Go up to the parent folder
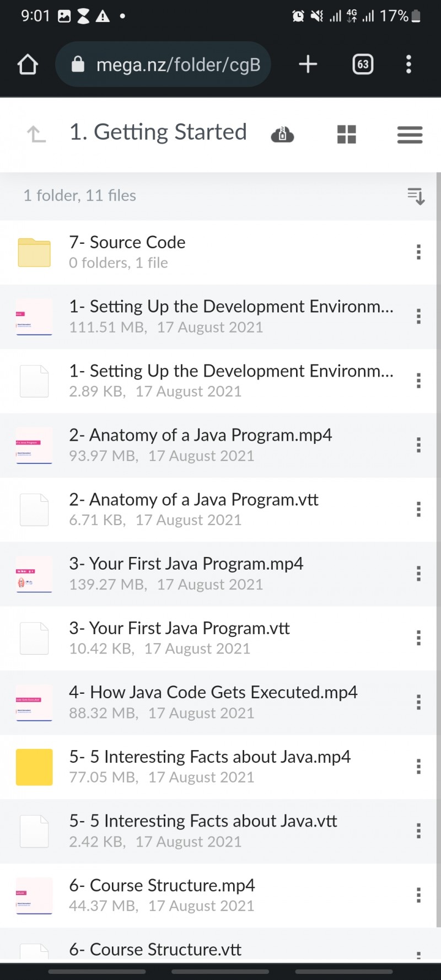441x980 pixels. tap(36, 133)
